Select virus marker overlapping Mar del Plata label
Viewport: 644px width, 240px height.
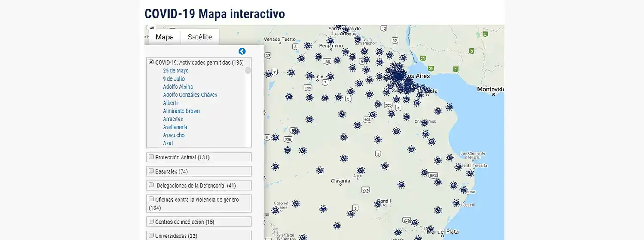[x=430, y=229]
